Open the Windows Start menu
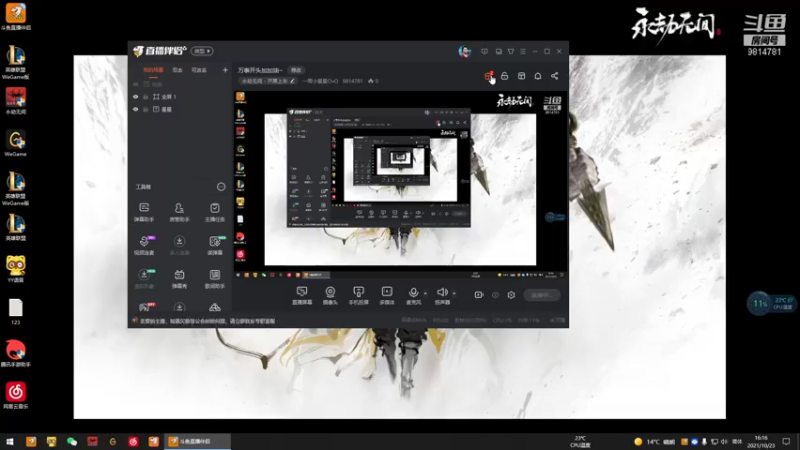800x450 pixels. click(10, 441)
